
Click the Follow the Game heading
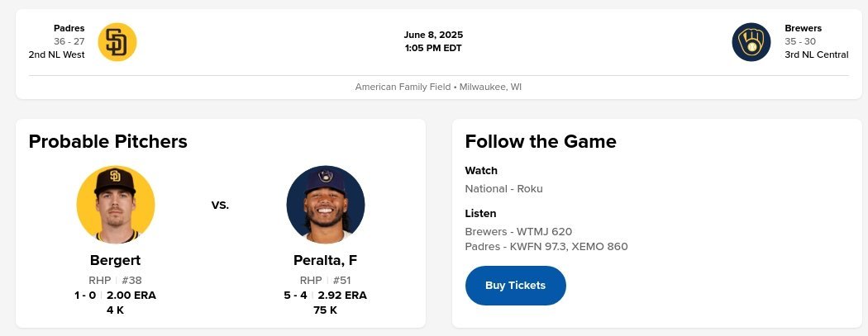(x=541, y=141)
